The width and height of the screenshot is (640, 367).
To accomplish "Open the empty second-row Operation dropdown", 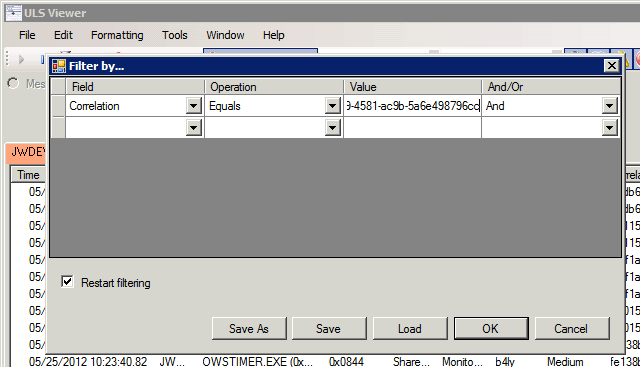I will (333, 128).
